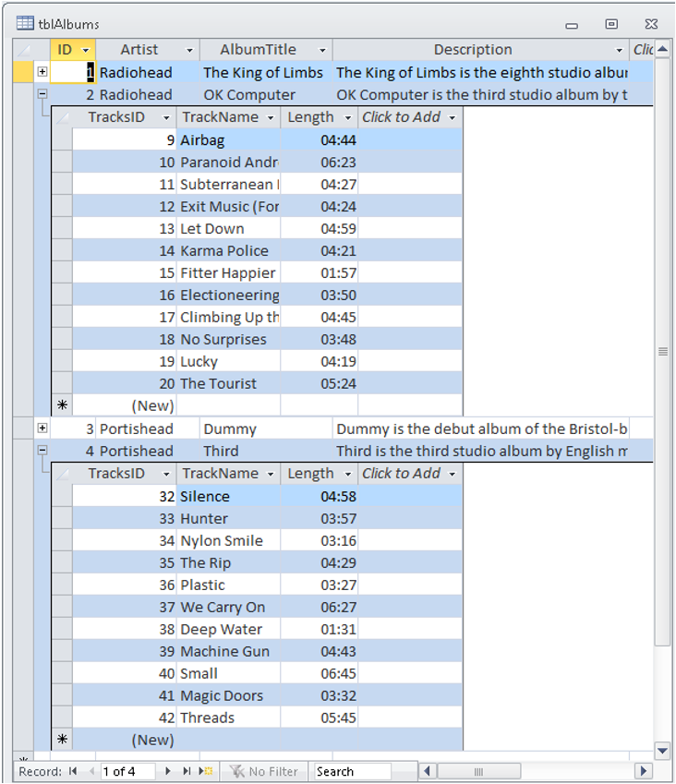Screen dimensions: 676x784
Task: Open the AlbumTitle column dropdown
Action: [322, 50]
